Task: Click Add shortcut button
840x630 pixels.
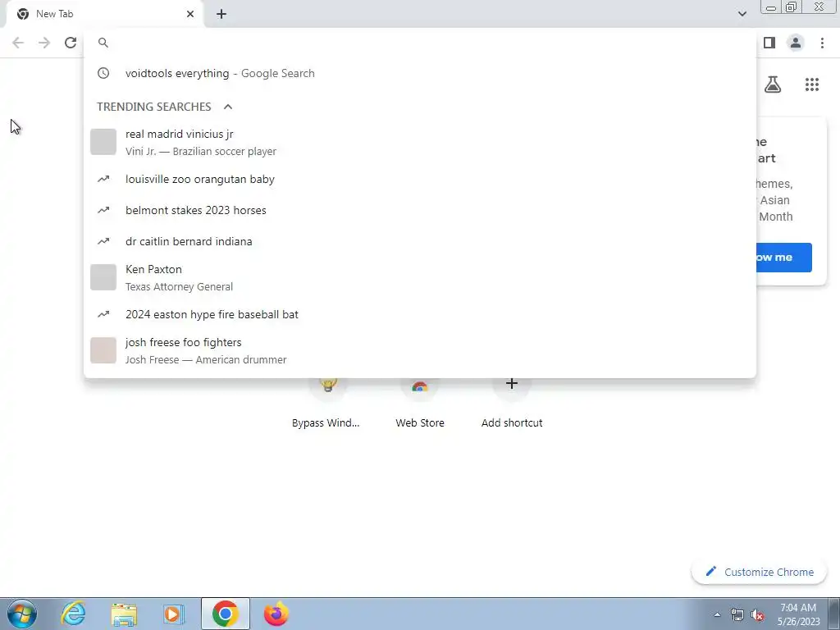Action: point(512,402)
